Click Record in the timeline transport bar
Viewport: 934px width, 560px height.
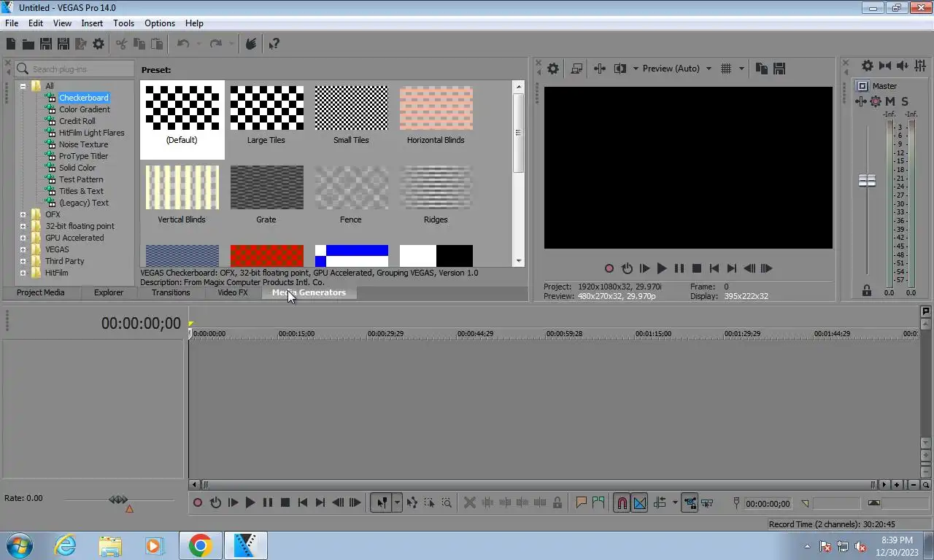198,503
